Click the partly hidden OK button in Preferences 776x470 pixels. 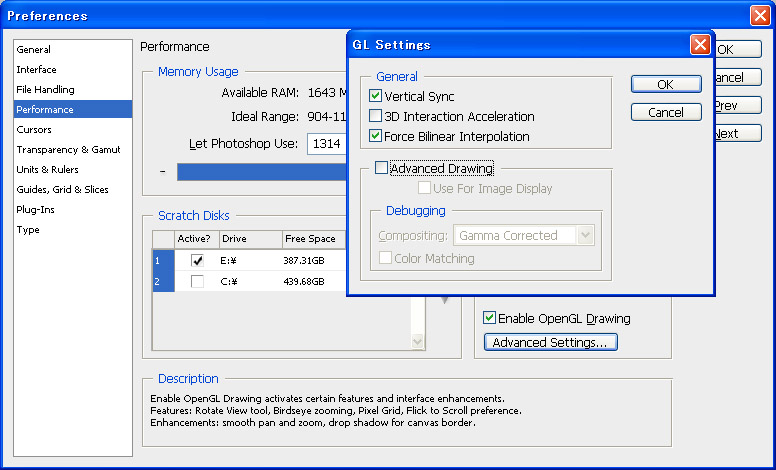[x=738, y=49]
